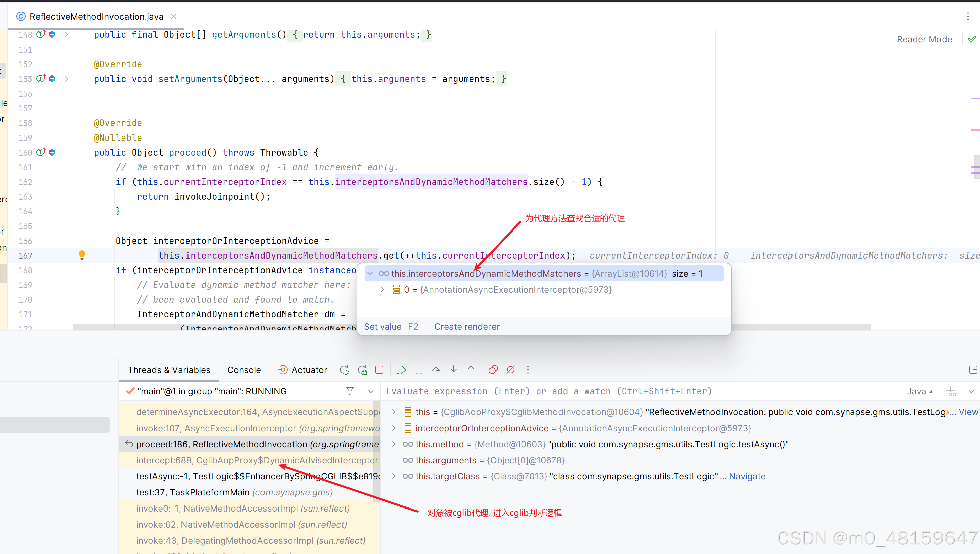Open the Java language dropdown in evaluate bar
This screenshot has height=554, width=980.
coord(919,391)
